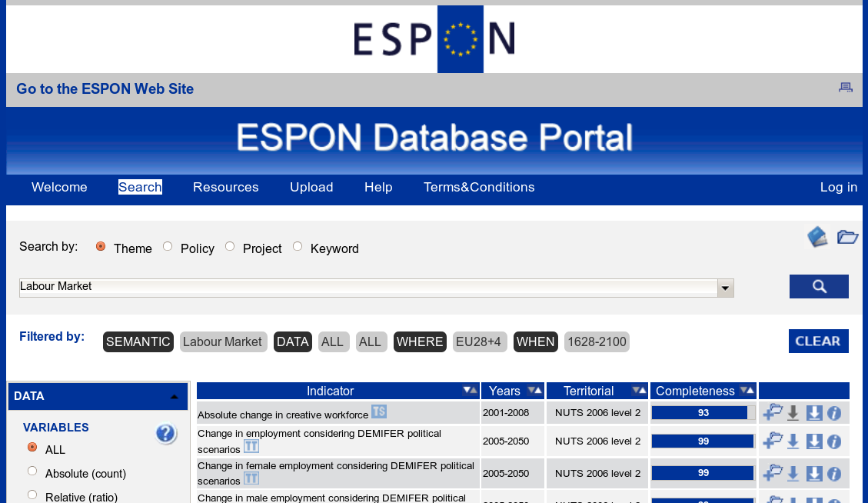The image size is (868, 503).
Task: Click TT icon beside Change in female employment
Action: (x=251, y=478)
